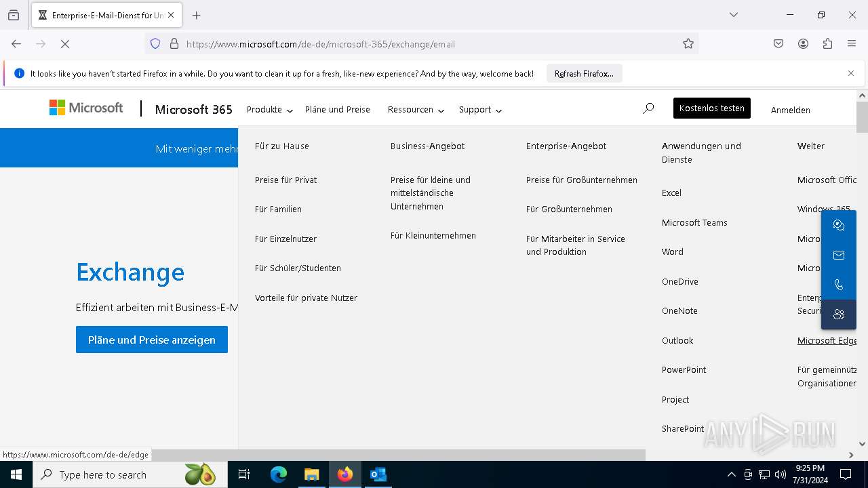Dismiss the Firefox notification bar
The image size is (868, 488).
(x=851, y=73)
